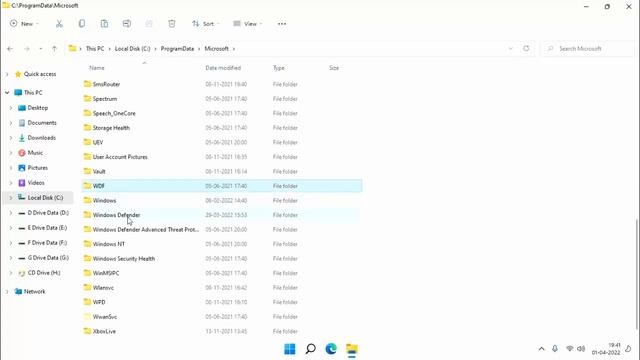This screenshot has width=640, height=360.
Task: Collapse This PC tree node
Action: (x=7, y=93)
